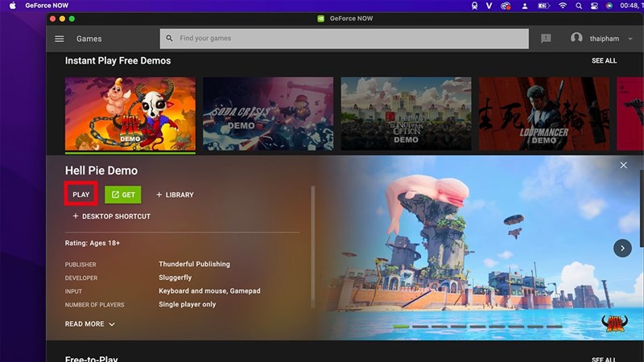
Task: Select the Loopmancer Demo thumbnail
Action: click(x=544, y=113)
